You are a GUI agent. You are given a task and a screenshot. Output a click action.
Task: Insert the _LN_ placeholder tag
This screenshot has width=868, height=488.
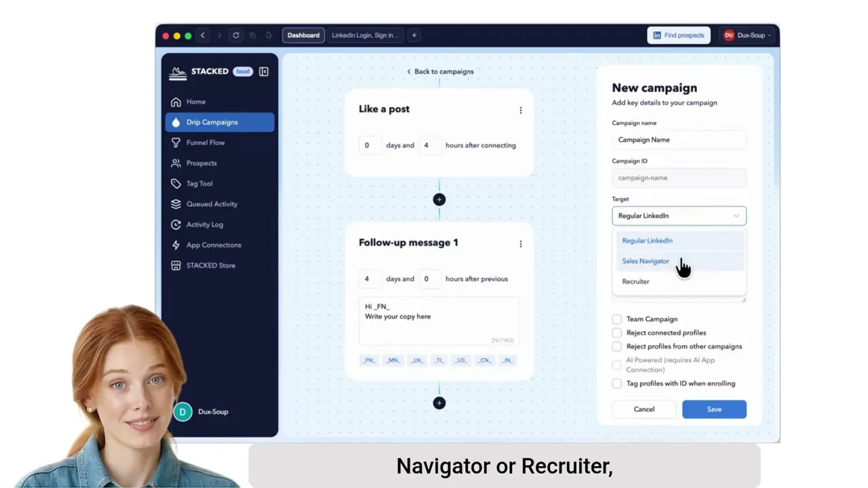pos(417,361)
